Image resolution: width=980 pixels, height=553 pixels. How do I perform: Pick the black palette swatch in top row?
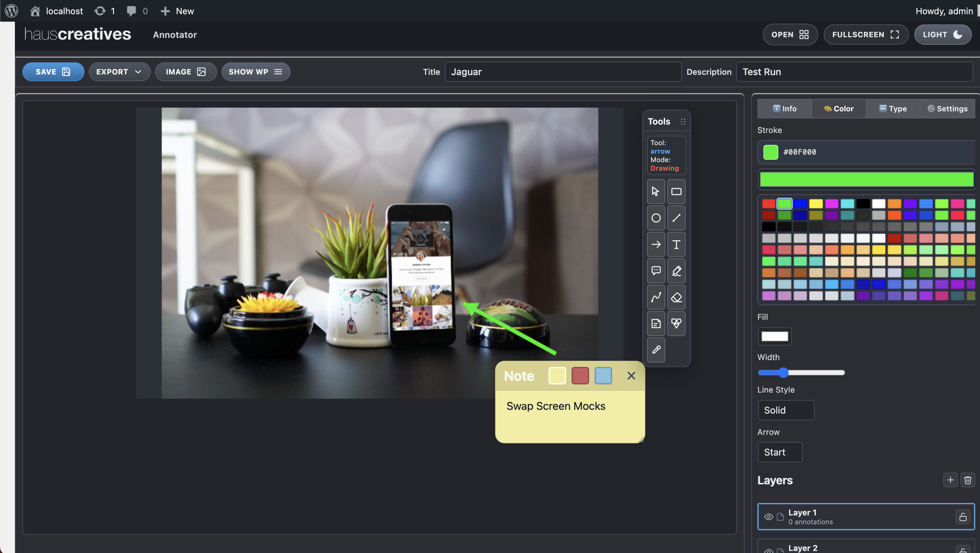[x=863, y=204]
